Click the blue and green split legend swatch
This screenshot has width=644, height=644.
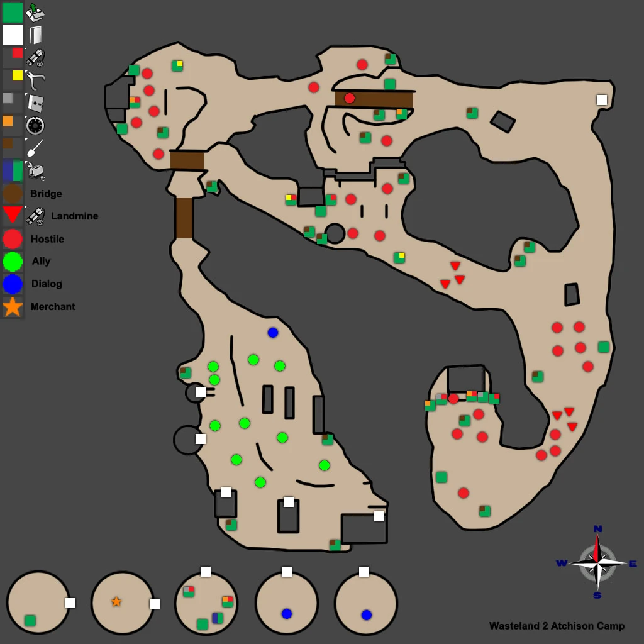pos(13,171)
